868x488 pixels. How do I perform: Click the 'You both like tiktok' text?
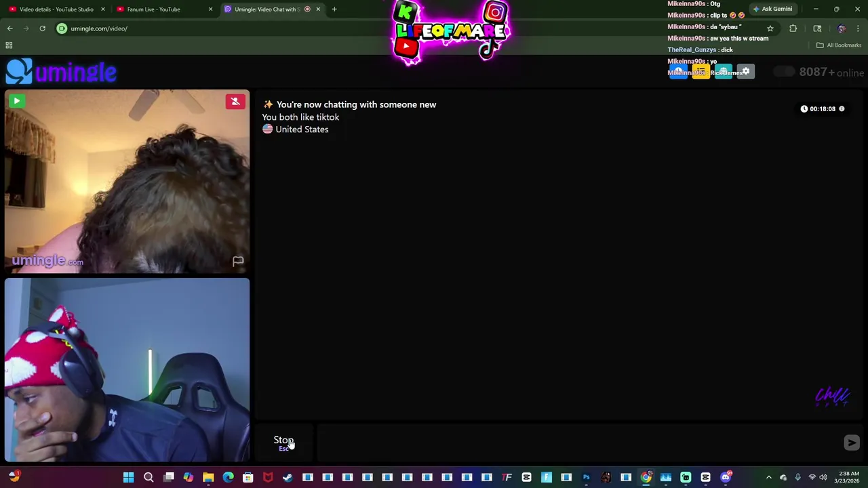click(300, 117)
